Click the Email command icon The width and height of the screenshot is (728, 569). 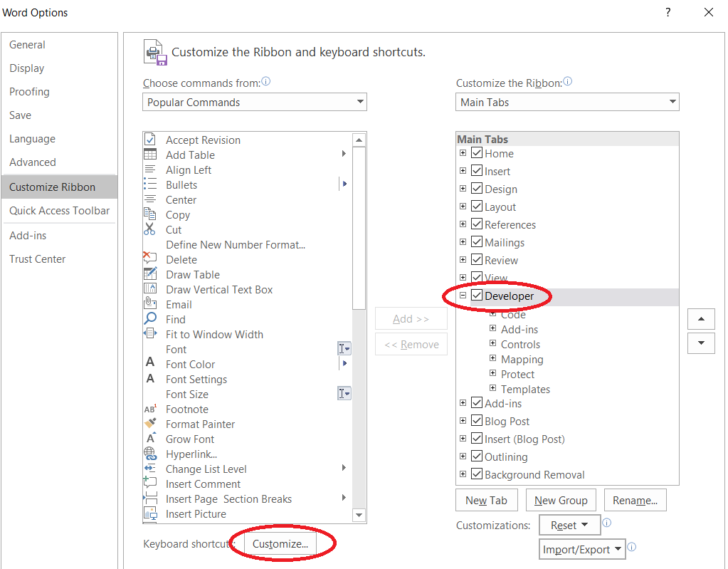(x=150, y=303)
